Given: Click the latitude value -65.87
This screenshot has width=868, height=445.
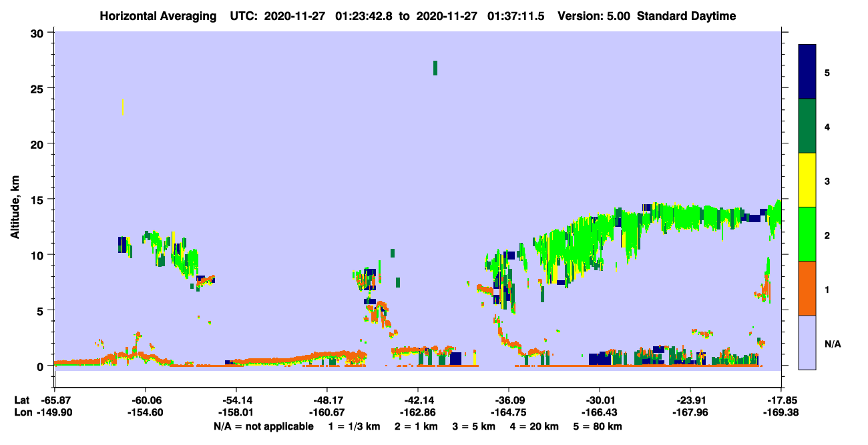Looking at the screenshot, I should [54, 400].
